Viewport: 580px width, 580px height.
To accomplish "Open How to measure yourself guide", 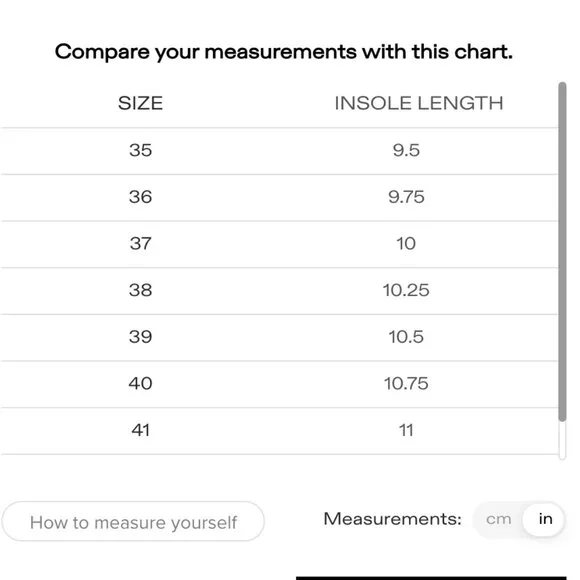I will (133, 522).
